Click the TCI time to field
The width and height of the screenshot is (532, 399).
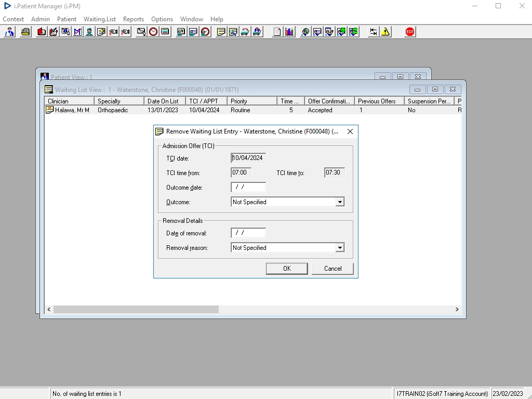335,172
